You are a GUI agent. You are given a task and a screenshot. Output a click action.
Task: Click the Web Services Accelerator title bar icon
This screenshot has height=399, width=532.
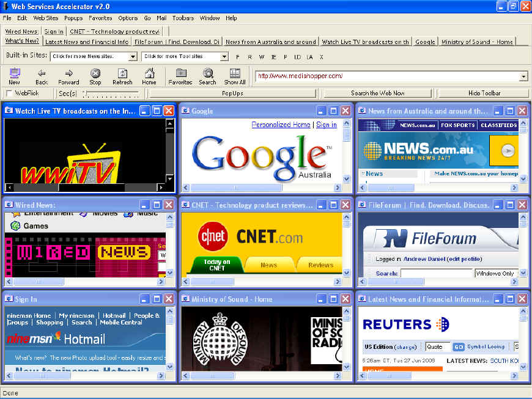click(6, 7)
